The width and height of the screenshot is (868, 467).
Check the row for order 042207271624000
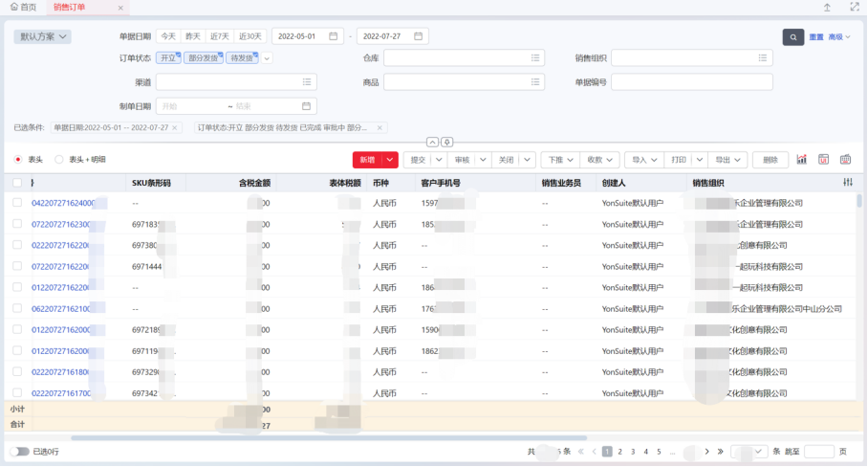click(17, 203)
